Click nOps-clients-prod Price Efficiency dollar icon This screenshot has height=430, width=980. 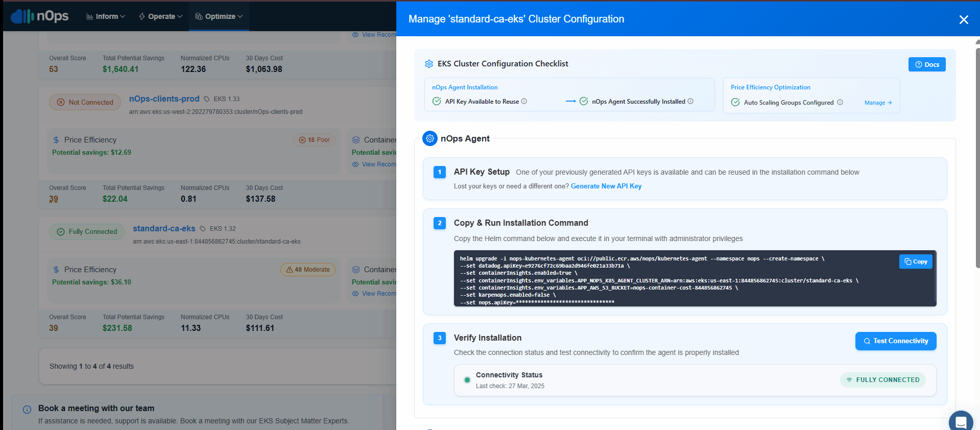tap(56, 140)
